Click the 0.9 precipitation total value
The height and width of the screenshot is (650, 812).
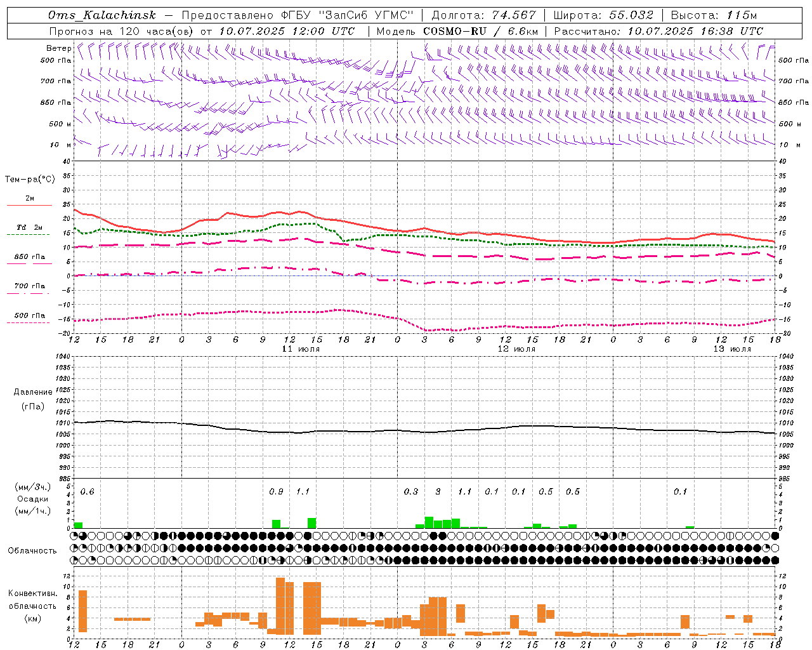coord(276,492)
